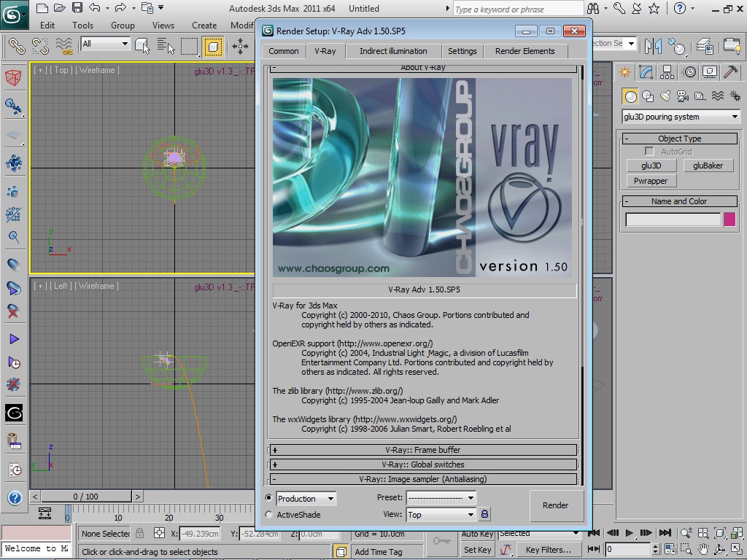Create a new scene from title bar
Screen dimensions: 747x560
[x=42, y=8]
